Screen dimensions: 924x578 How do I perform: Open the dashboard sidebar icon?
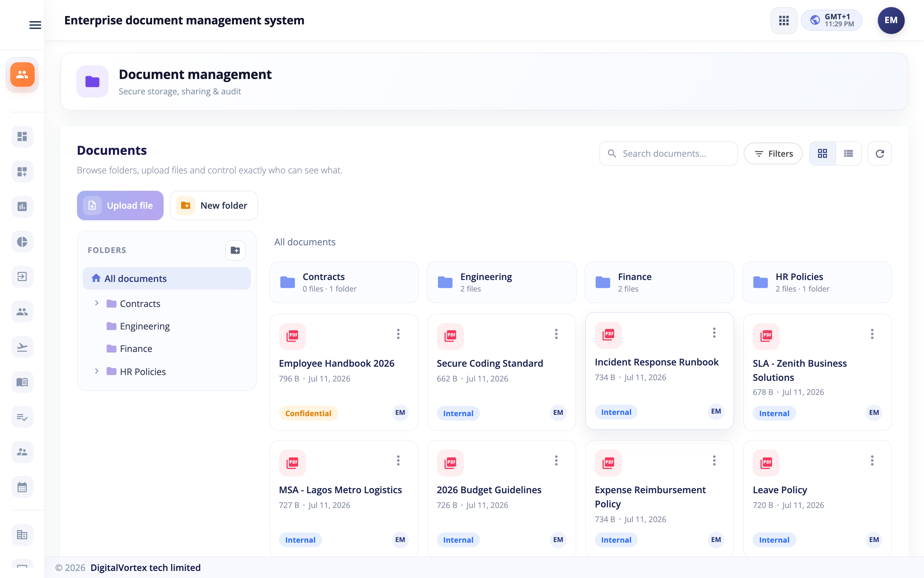click(x=22, y=136)
